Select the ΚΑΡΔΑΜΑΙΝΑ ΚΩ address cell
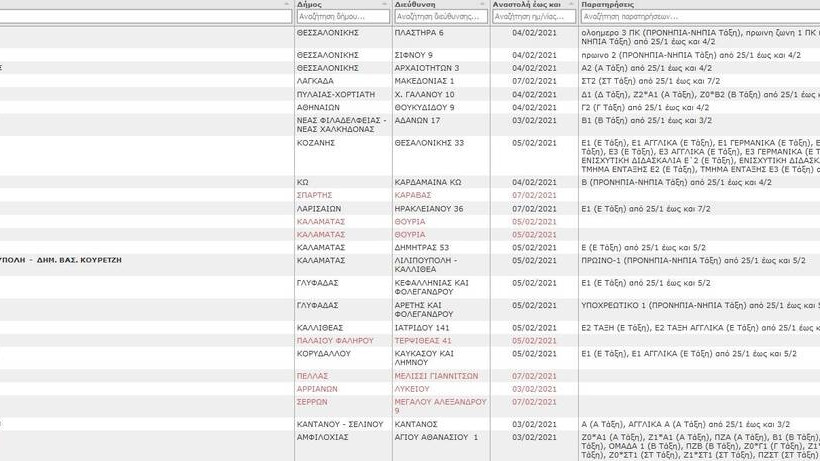 click(x=427, y=182)
